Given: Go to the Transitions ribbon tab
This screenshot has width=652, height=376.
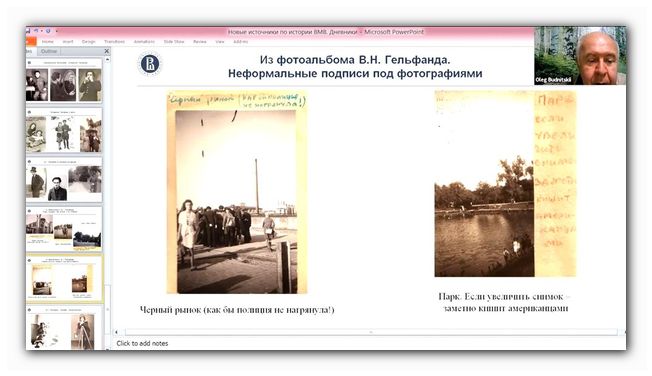Looking at the screenshot, I should click(114, 42).
